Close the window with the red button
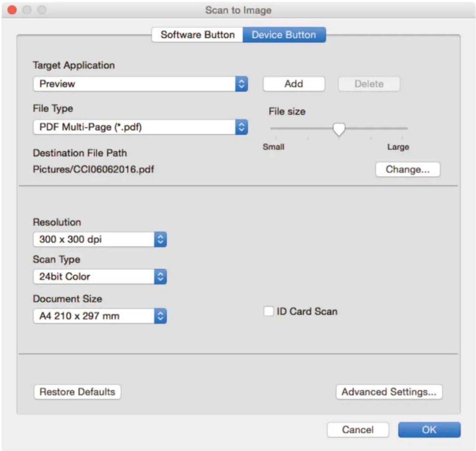 (12, 10)
